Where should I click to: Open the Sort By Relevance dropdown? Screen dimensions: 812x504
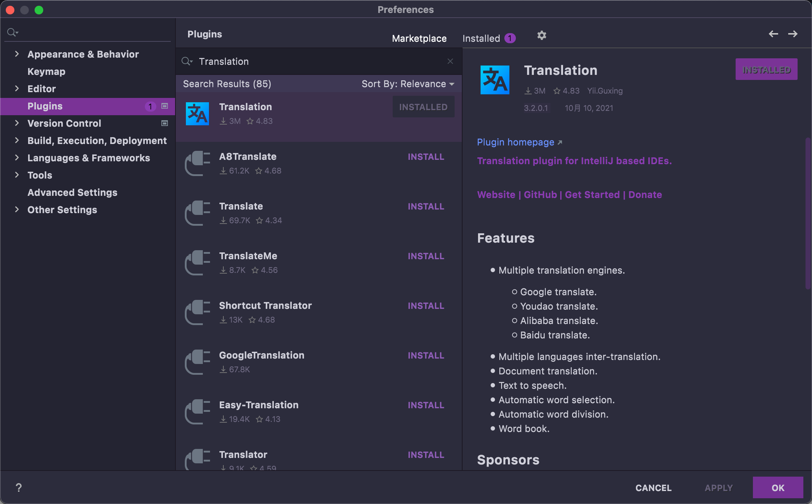[407, 84]
